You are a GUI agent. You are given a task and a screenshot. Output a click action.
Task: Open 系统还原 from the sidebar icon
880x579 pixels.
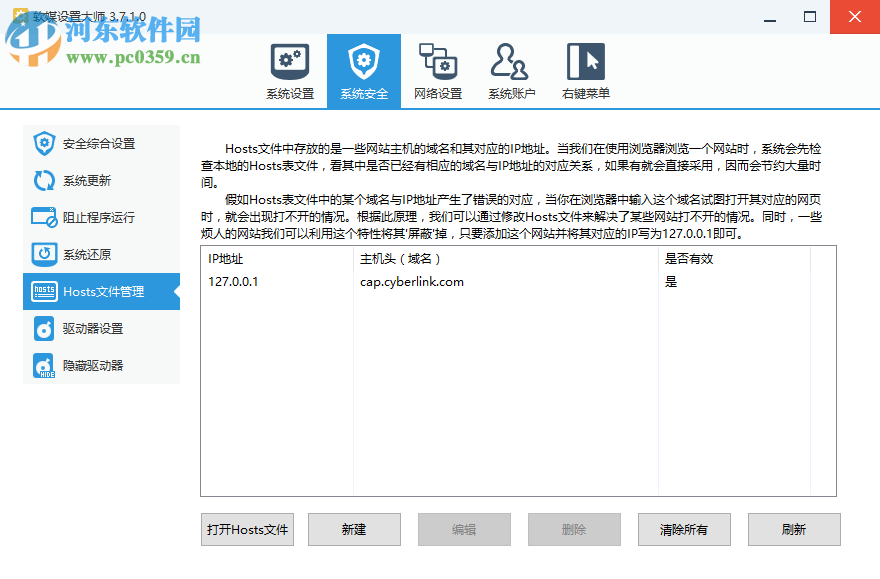43,254
